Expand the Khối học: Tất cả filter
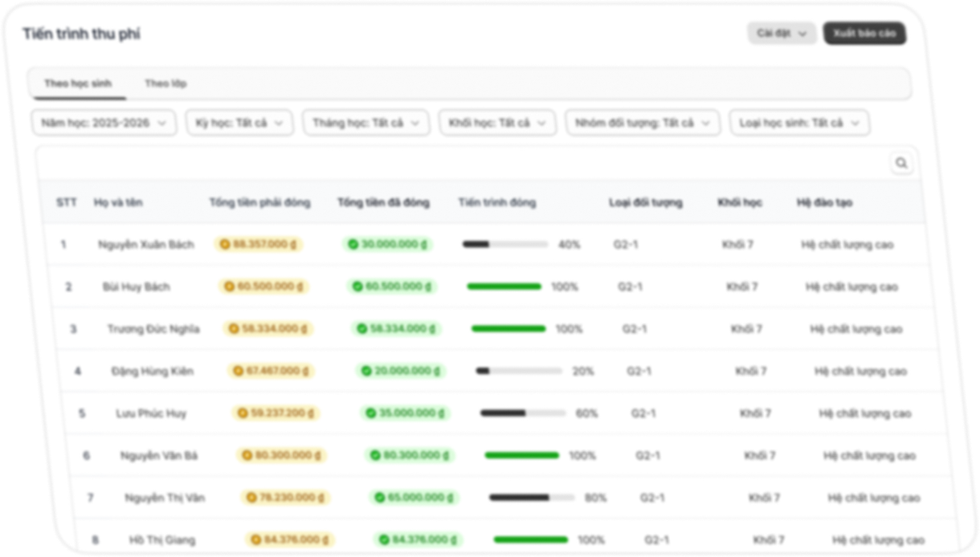The width and height of the screenshot is (980, 557). tap(497, 123)
